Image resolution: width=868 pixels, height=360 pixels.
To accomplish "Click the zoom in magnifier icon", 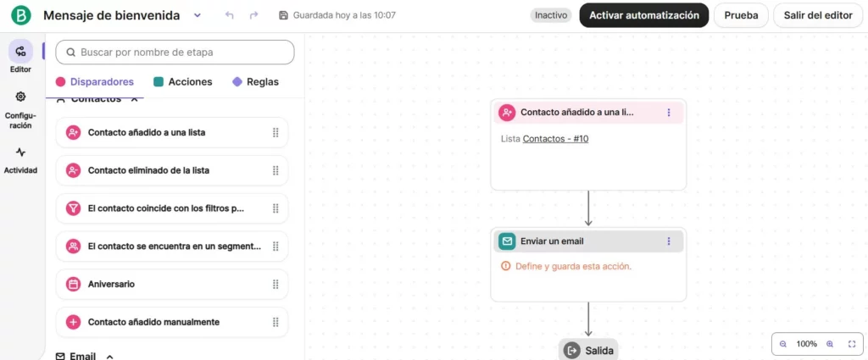I will tap(830, 344).
